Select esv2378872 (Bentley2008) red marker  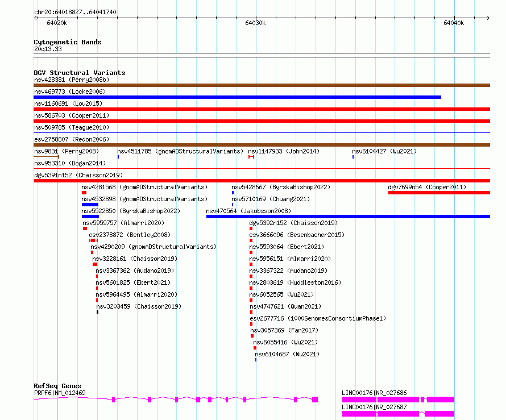click(94, 240)
